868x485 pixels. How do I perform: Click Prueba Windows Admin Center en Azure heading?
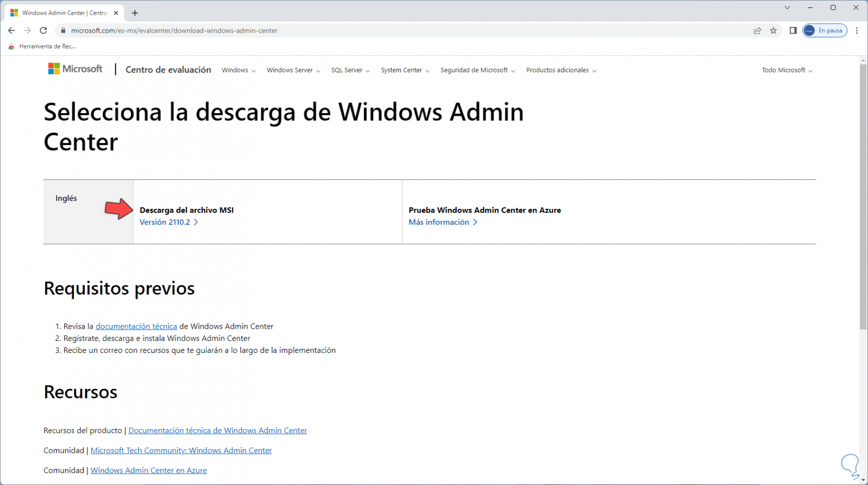tap(485, 210)
